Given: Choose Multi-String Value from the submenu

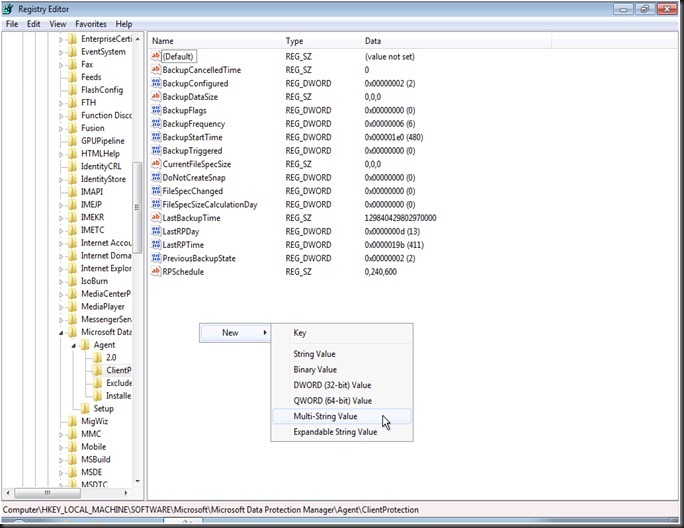Looking at the screenshot, I should (325, 416).
